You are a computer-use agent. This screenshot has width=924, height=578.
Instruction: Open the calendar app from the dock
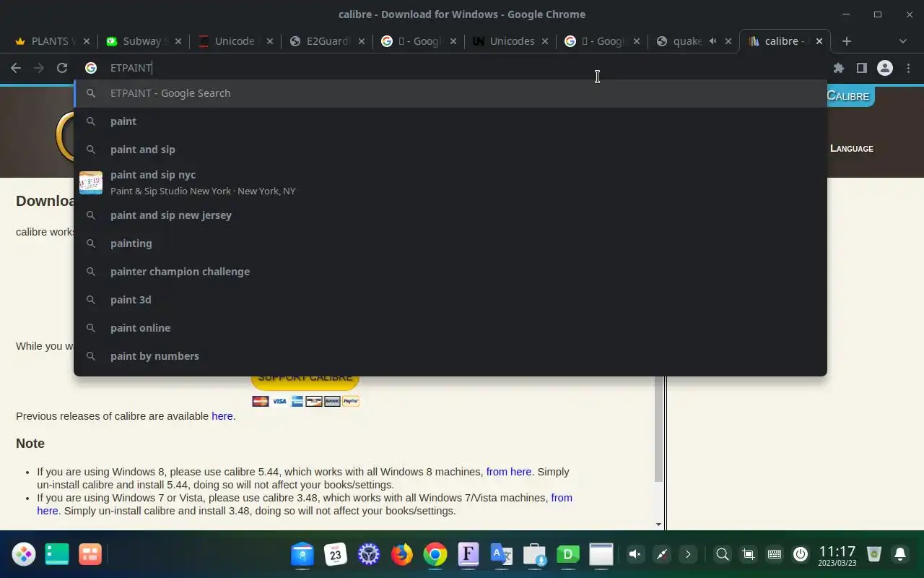[x=336, y=554]
